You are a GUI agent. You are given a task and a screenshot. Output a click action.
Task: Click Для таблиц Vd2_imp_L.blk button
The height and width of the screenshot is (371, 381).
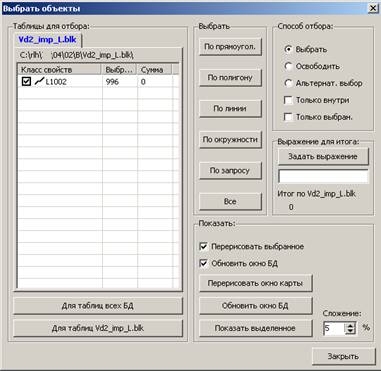(98, 328)
